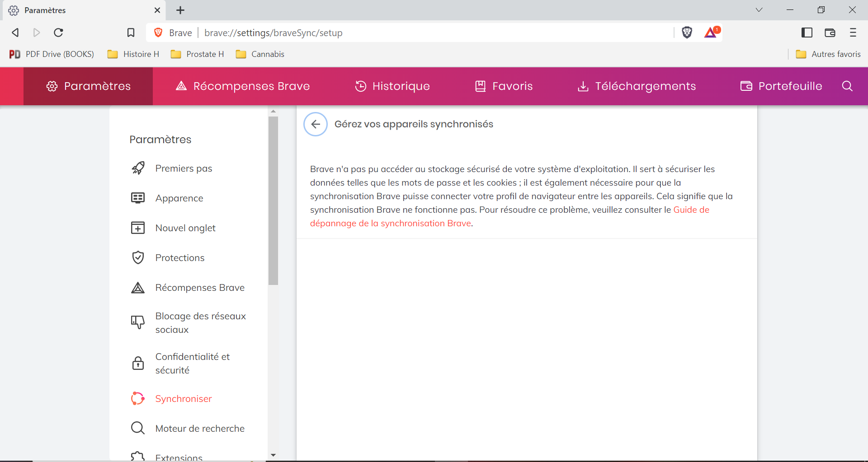868x462 pixels.
Task: Click the browser forward navigation arrow
Action: point(37,33)
